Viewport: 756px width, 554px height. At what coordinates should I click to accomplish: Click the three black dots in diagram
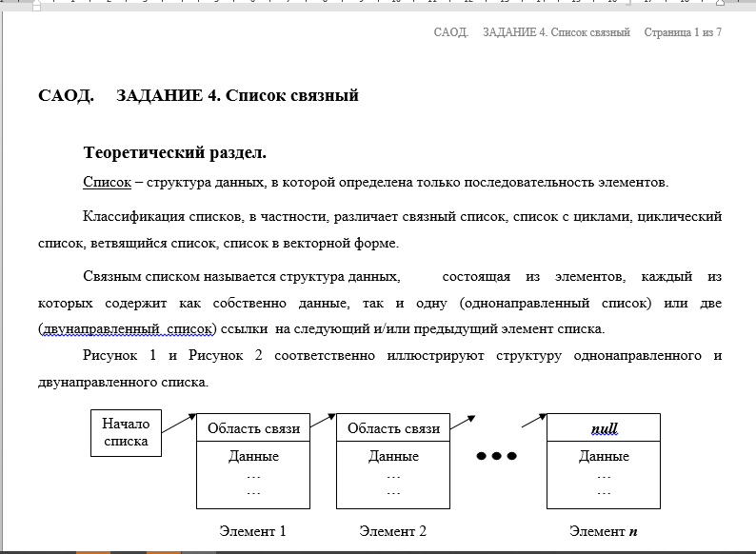(x=496, y=456)
